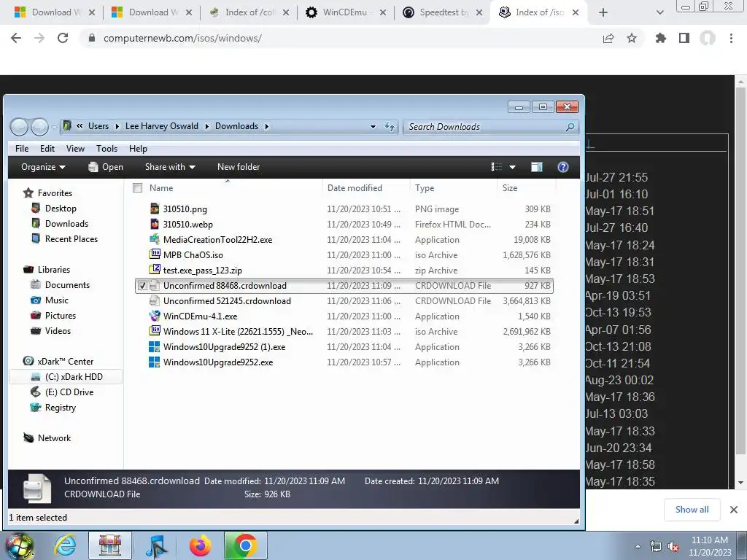The image size is (747, 560).
Task: Select Windows10Upgrade9252 (1).exe icon
Action: [x=155, y=346]
